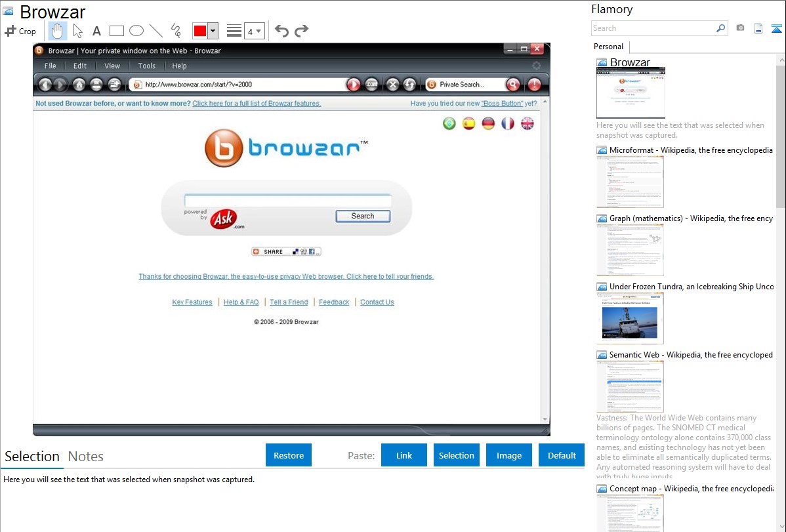The image size is (786, 532).
Task: Select the rectangle shape tool
Action: [116, 31]
